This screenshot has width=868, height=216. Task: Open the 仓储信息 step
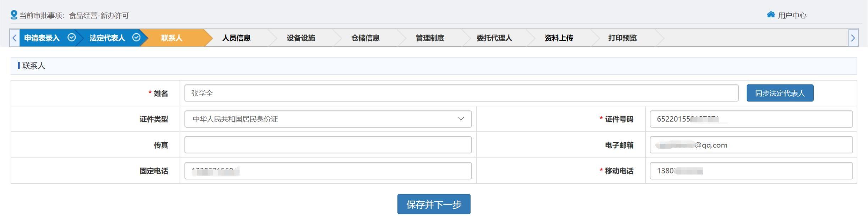[365, 38]
